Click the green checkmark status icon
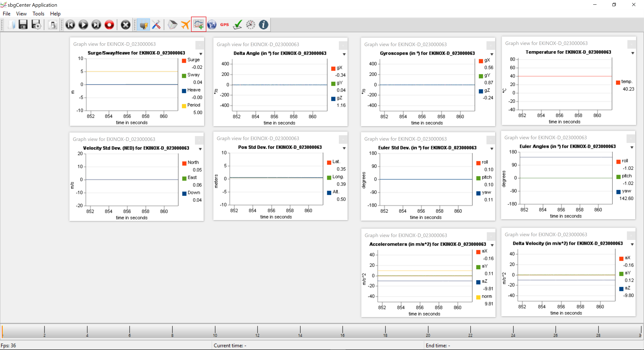 coord(237,24)
